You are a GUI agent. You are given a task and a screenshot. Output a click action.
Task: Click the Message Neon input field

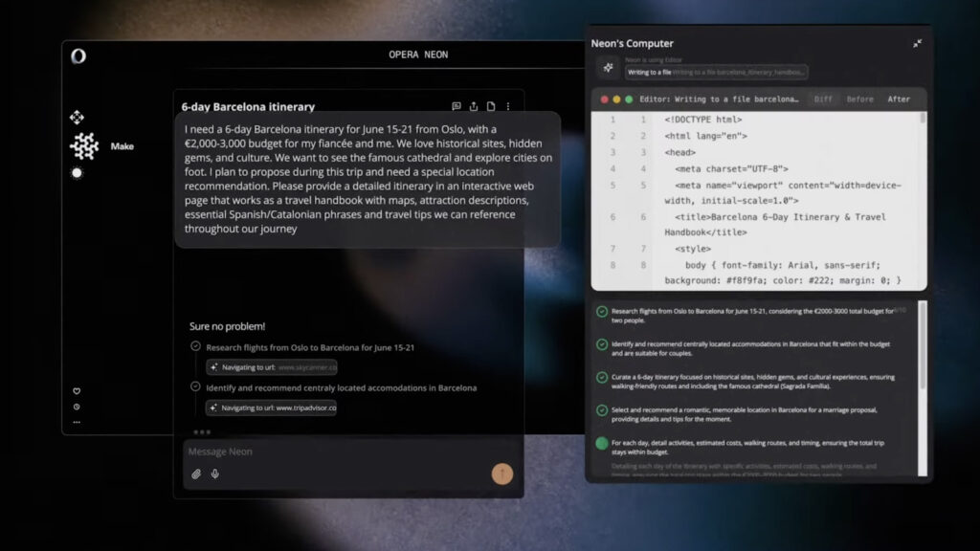[335, 452]
